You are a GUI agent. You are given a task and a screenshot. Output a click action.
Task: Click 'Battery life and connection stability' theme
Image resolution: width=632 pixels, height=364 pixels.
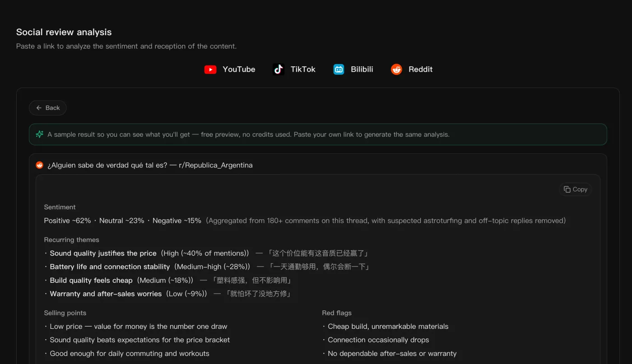coord(110,267)
